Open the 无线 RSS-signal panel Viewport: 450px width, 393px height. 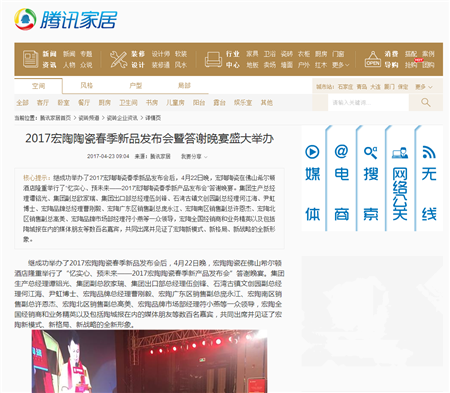429,178
